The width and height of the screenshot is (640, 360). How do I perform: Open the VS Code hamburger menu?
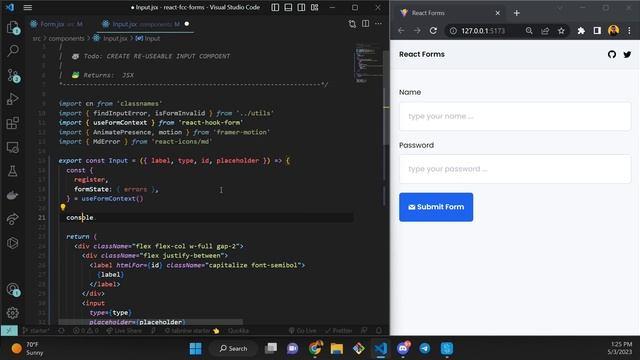click(28, 7)
